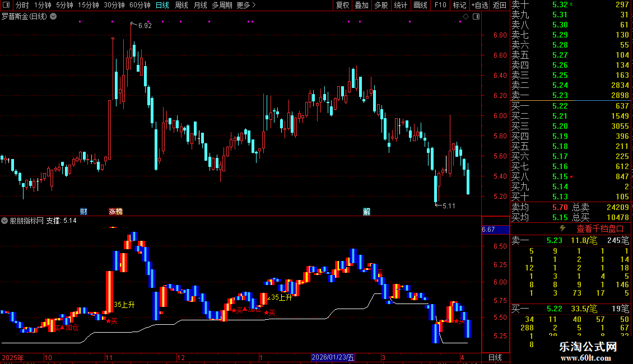The image size is (633, 364).
Task: Select the 15分钟 period
Action: click(x=89, y=5)
